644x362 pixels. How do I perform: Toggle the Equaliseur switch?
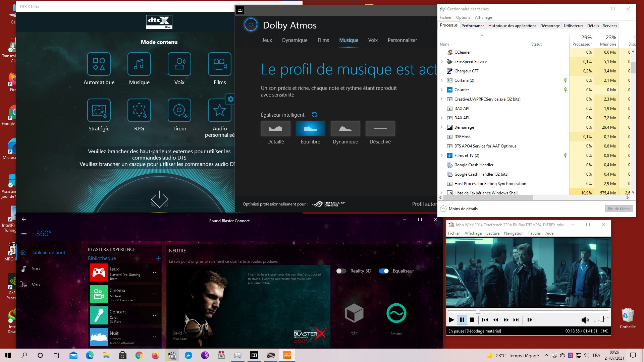coord(383,271)
